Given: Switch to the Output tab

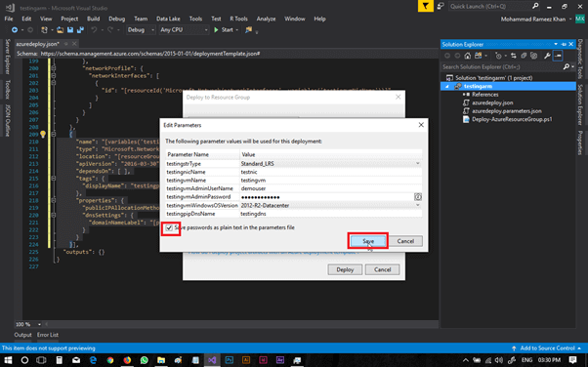Looking at the screenshot, I should [x=22, y=335].
